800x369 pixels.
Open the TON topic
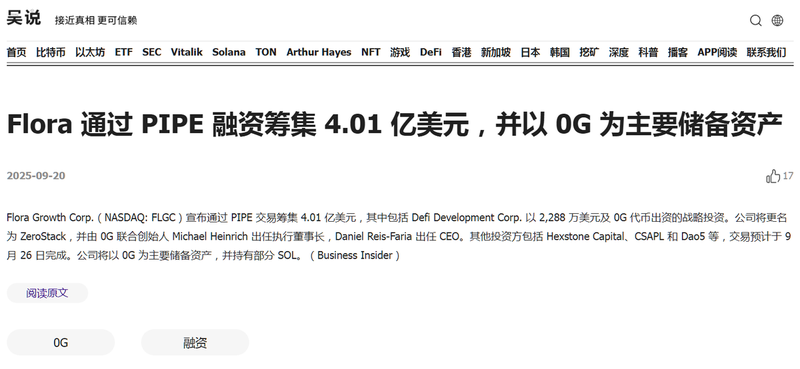pos(266,52)
